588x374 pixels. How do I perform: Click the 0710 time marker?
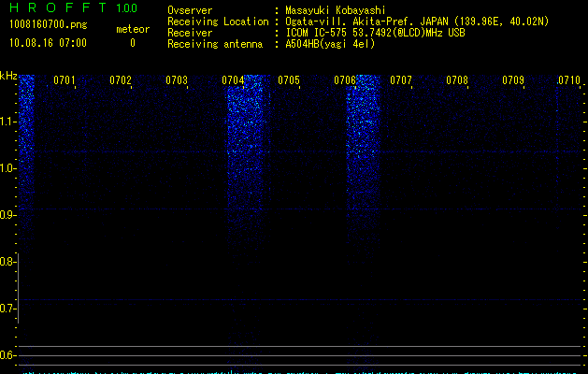click(569, 80)
